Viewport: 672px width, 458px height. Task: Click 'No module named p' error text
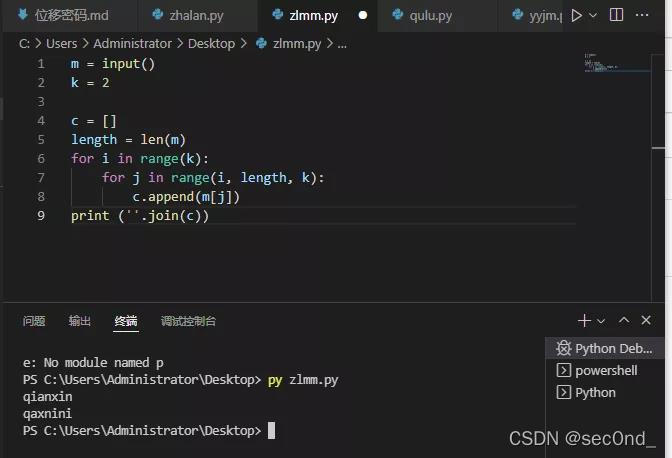[x=104, y=363]
